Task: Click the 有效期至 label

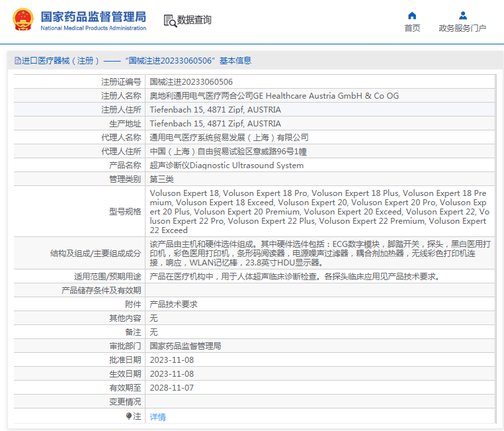Action: (x=125, y=387)
